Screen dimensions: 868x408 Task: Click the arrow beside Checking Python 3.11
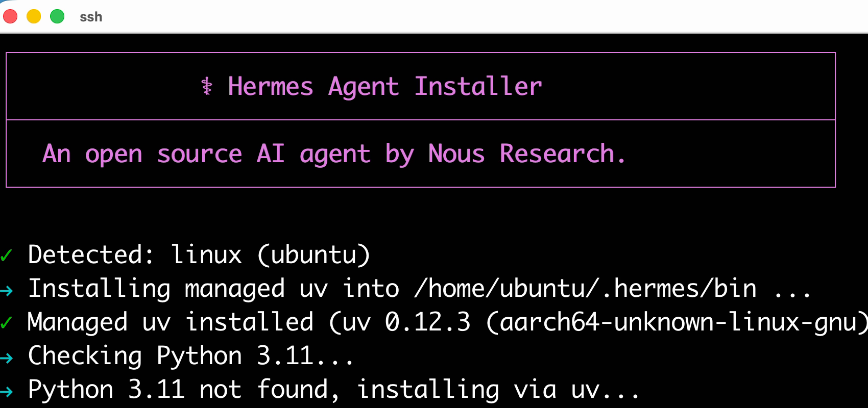pos(7,358)
